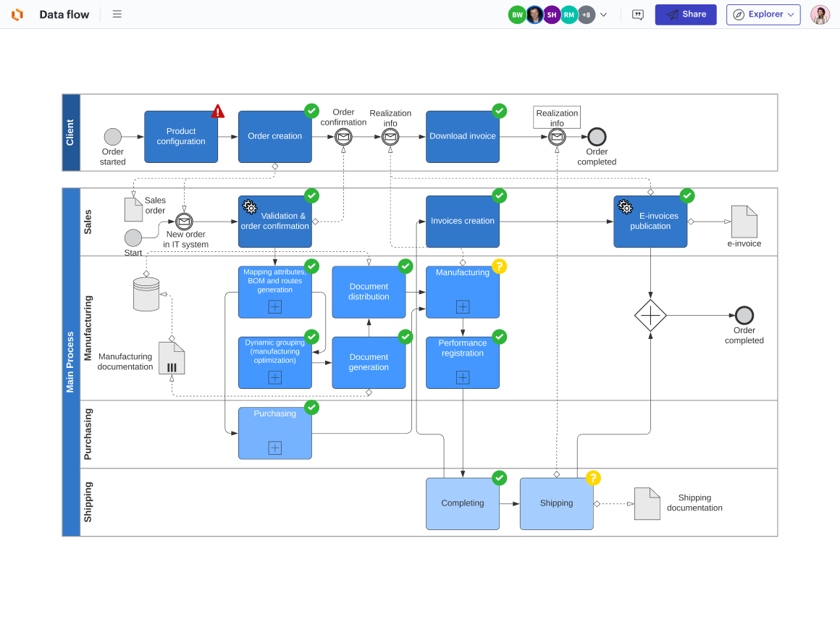Toggle the green checkmark on Completing task
The height and width of the screenshot is (630, 840).
[500, 478]
